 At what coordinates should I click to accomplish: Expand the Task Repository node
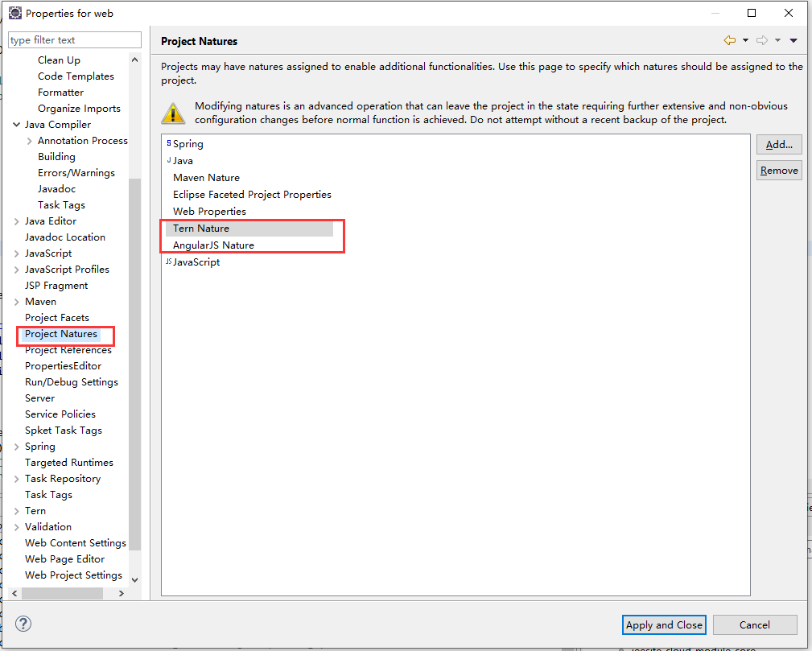pyautogui.click(x=17, y=479)
